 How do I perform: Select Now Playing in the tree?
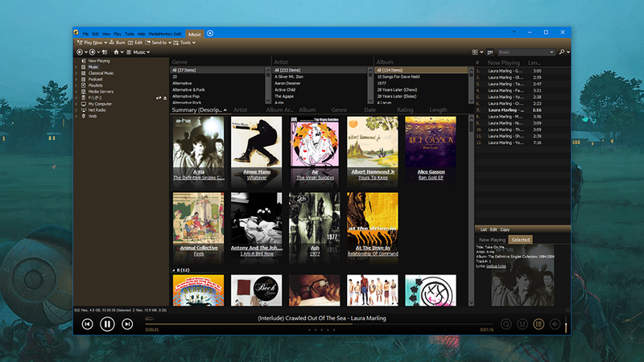click(99, 61)
